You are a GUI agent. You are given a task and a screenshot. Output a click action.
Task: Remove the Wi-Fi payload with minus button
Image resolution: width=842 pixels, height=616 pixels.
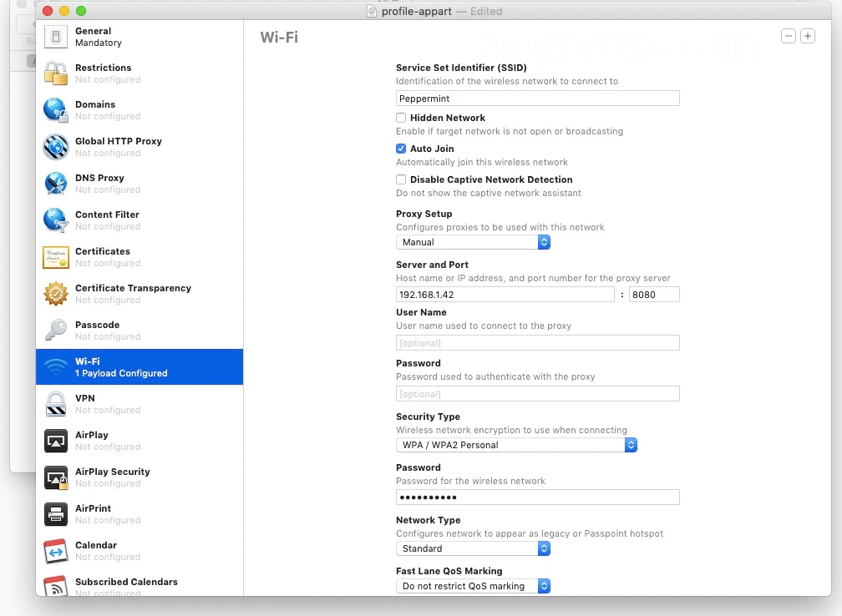click(x=789, y=36)
